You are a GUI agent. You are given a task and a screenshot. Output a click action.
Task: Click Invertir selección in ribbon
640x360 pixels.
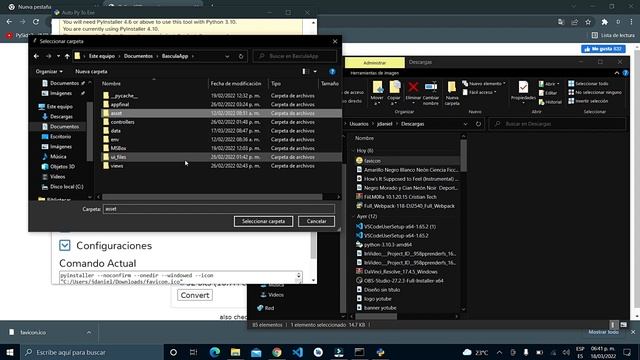pyautogui.click(x=588, y=101)
